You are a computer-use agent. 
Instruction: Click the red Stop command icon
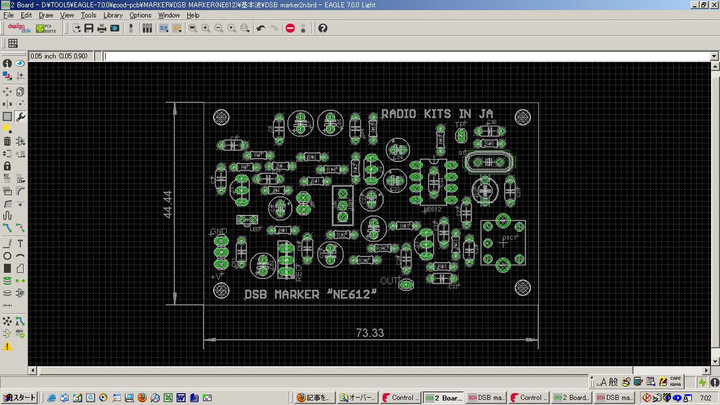coord(291,28)
